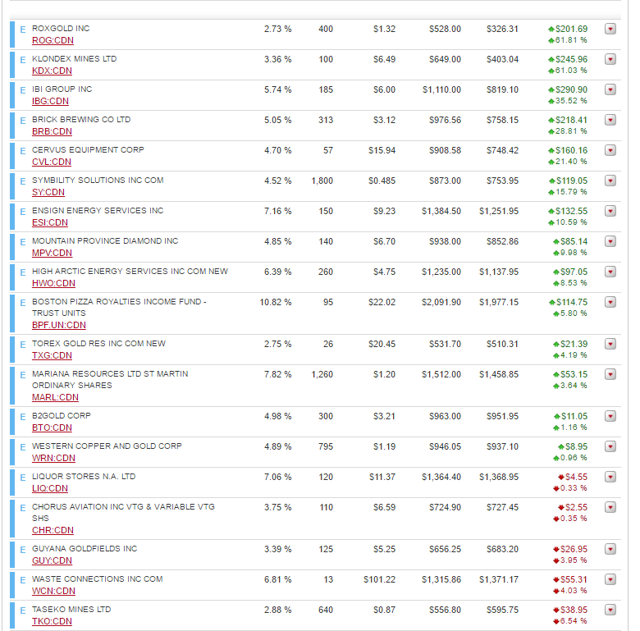Open dropdown arrow for Waste Connections row
This screenshot has width=640, height=631.
click(x=610, y=579)
